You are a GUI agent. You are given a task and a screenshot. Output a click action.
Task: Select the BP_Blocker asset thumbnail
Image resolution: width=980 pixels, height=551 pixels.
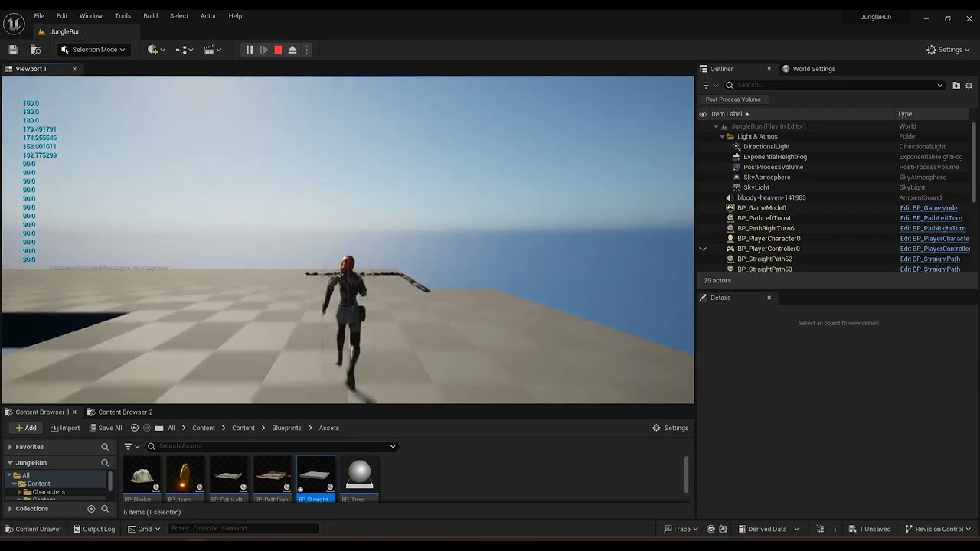click(142, 479)
